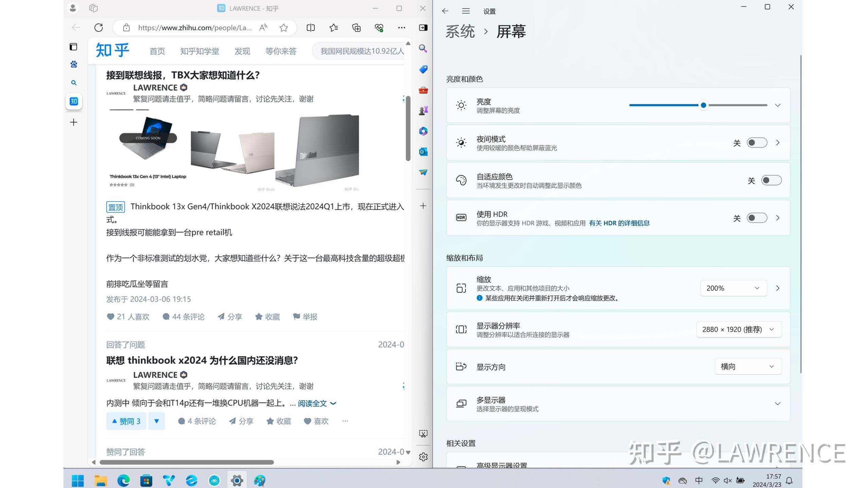The height and width of the screenshot is (488, 868).
Task: Click the 赞同 3 button
Action: click(x=126, y=421)
